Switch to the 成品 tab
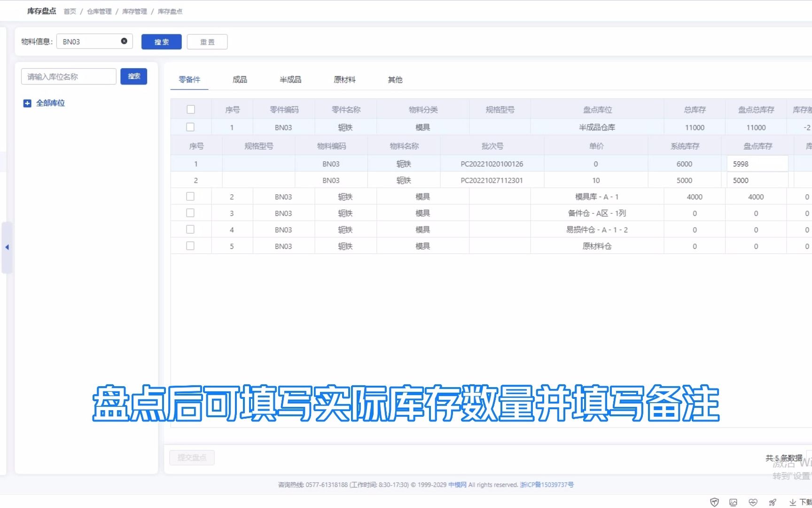 click(x=240, y=79)
